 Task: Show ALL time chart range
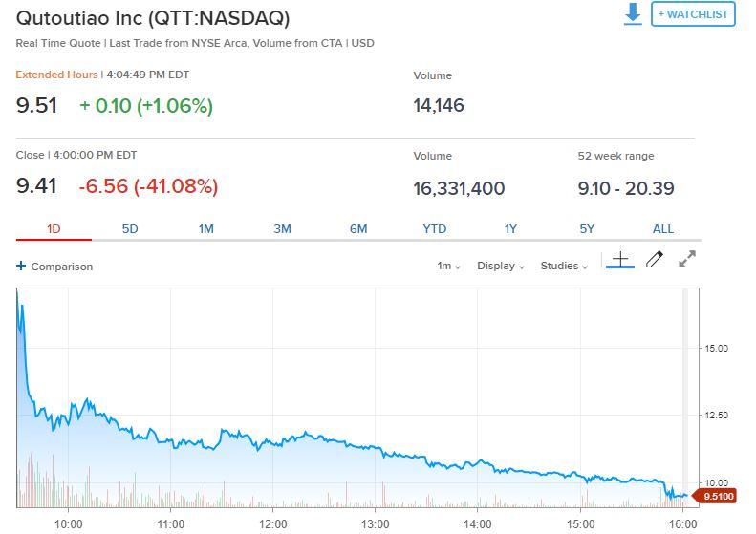[x=663, y=228]
